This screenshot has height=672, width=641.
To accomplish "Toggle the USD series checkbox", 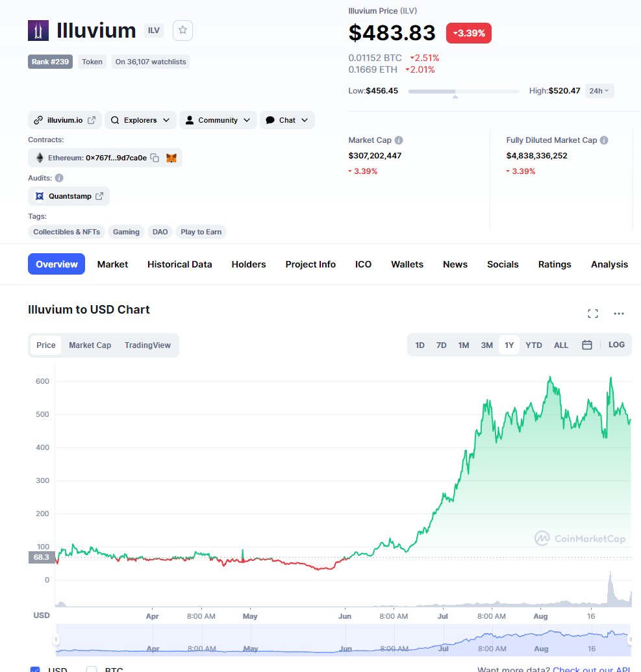I will point(35,669).
